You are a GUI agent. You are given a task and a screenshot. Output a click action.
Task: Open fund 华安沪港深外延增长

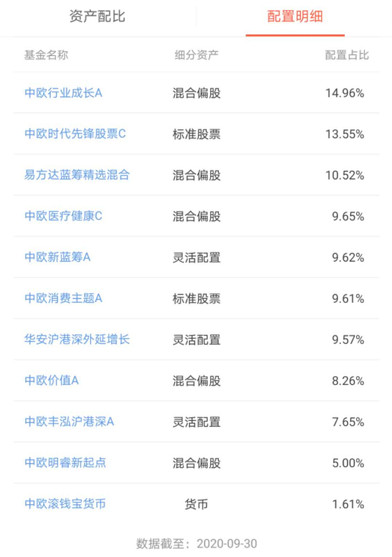coord(77,340)
